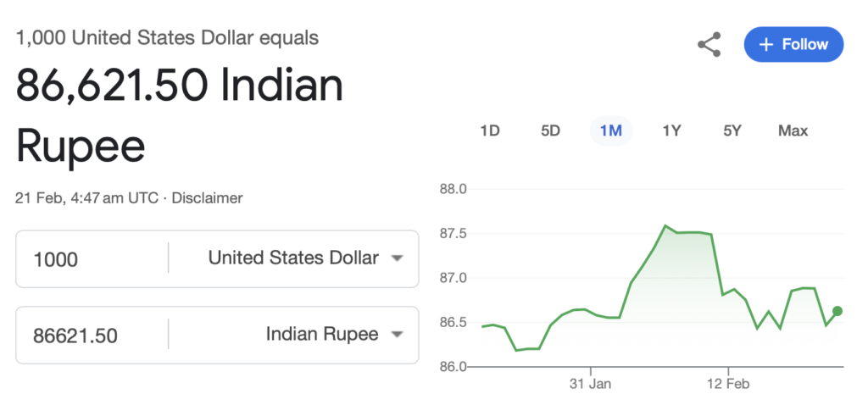The width and height of the screenshot is (868, 405).
Task: Click the share icon
Action: coord(709,45)
